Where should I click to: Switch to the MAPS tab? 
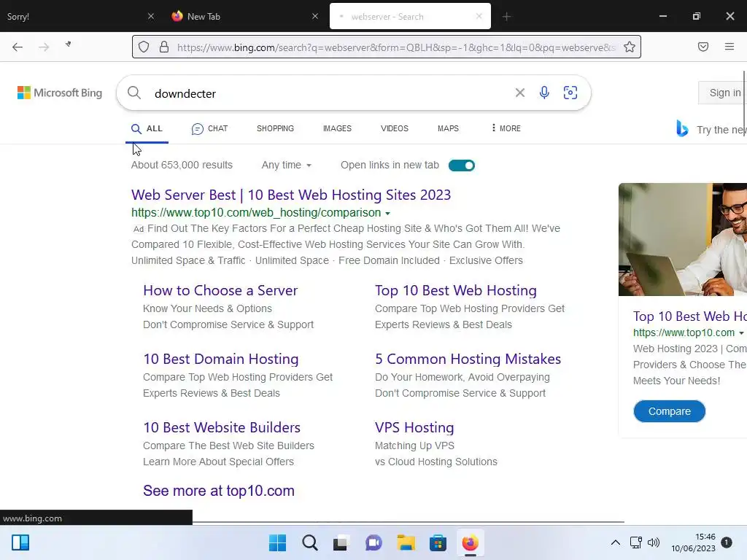(x=449, y=128)
